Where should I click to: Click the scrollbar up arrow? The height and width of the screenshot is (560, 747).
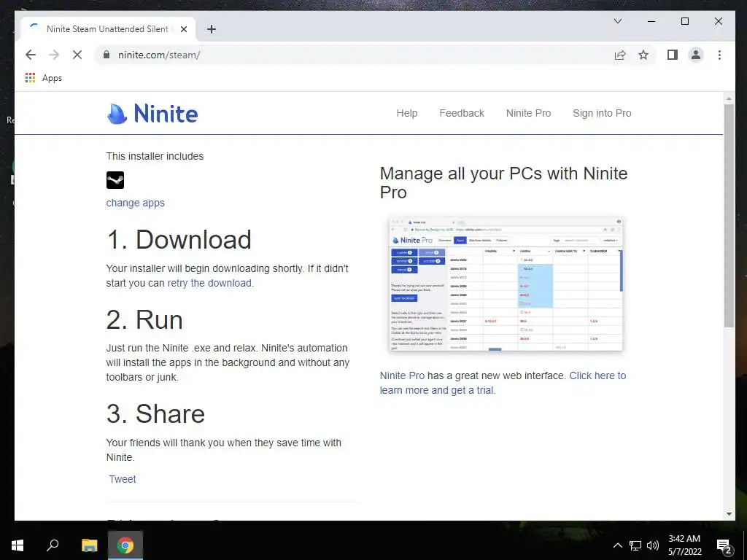(729, 98)
